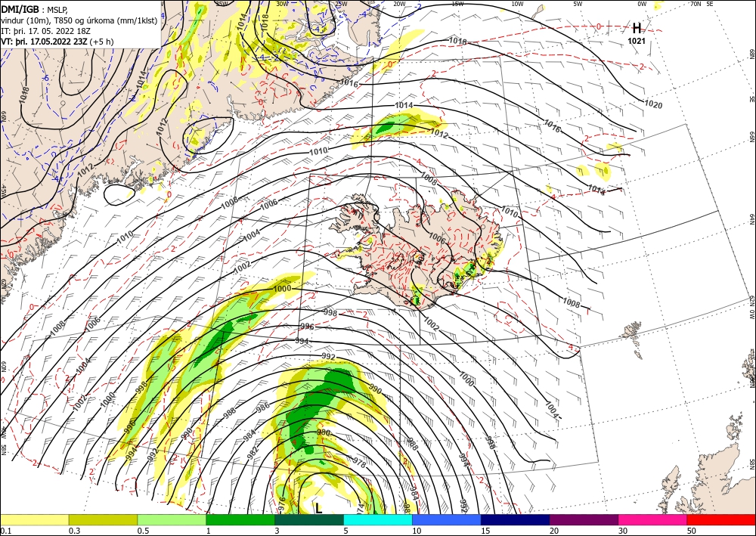Viewport: 756px width, 536px height.
Task: Click the yellow 0.1–0.3 precipitation legend swatch
Action: click(35, 519)
